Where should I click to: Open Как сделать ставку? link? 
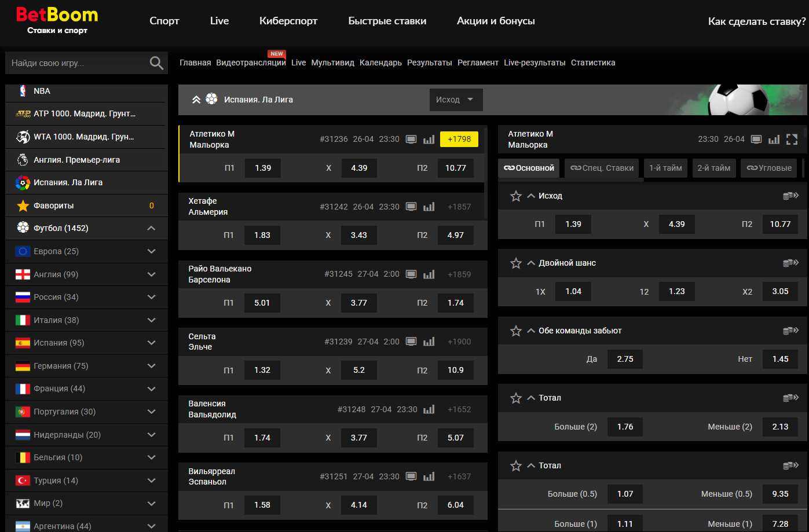[756, 21]
